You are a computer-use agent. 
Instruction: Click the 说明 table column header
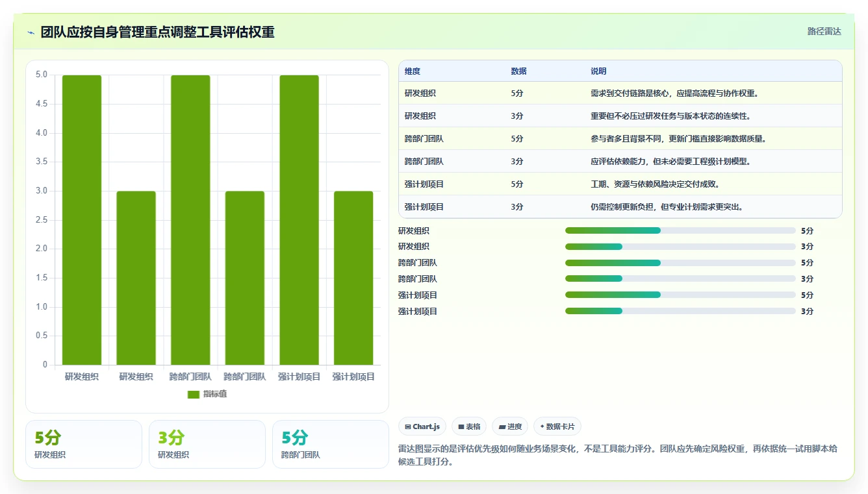598,71
